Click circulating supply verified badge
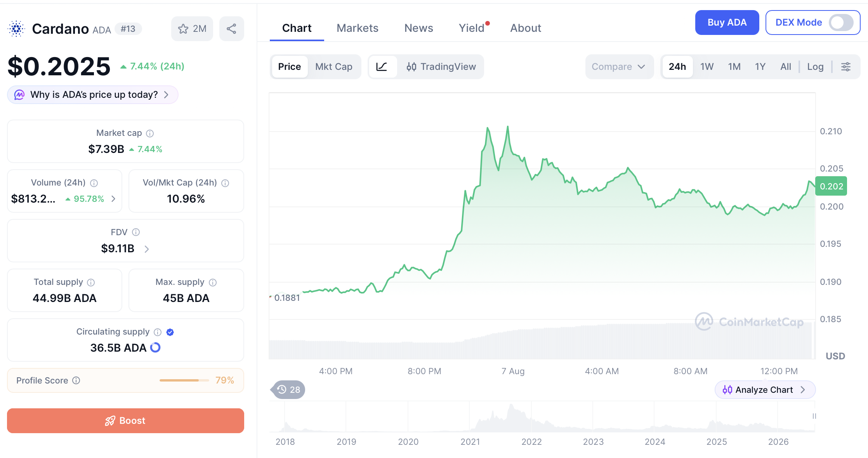 (170, 332)
